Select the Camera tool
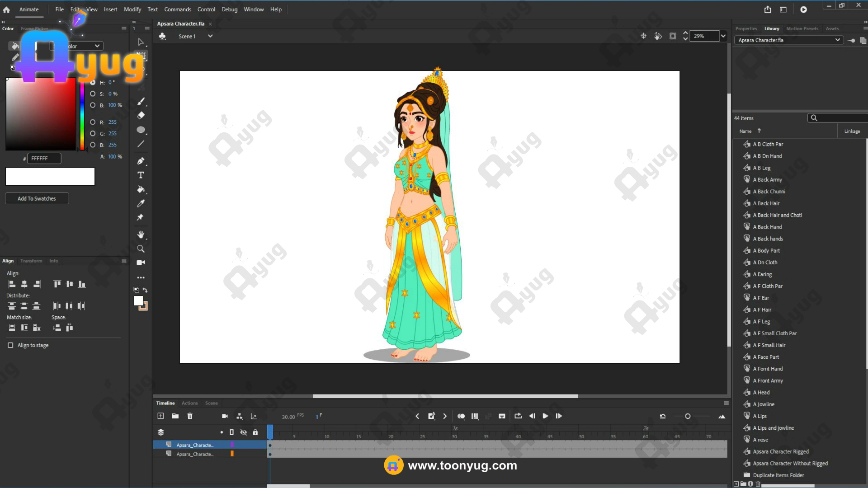Screen dimensions: 868x488 coord(141,263)
